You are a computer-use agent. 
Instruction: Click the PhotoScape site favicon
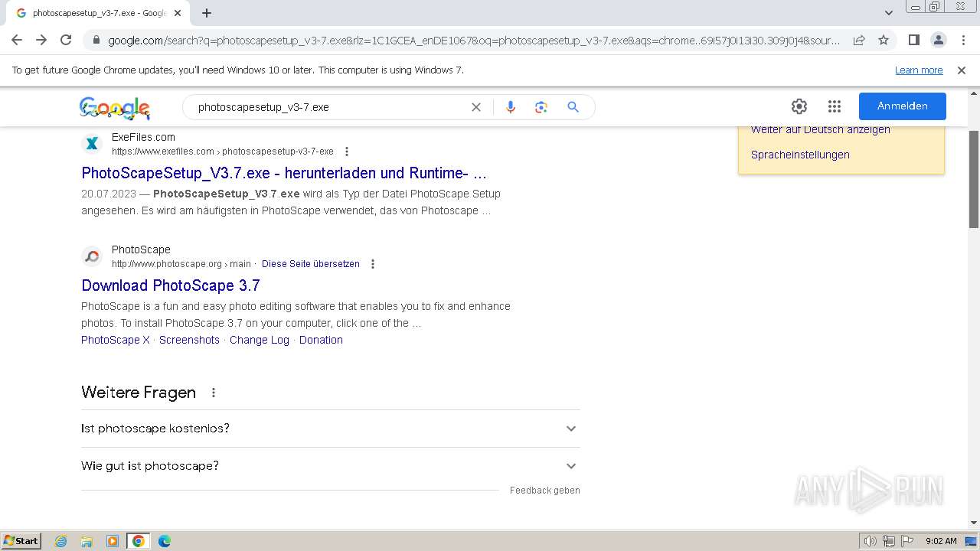click(92, 256)
